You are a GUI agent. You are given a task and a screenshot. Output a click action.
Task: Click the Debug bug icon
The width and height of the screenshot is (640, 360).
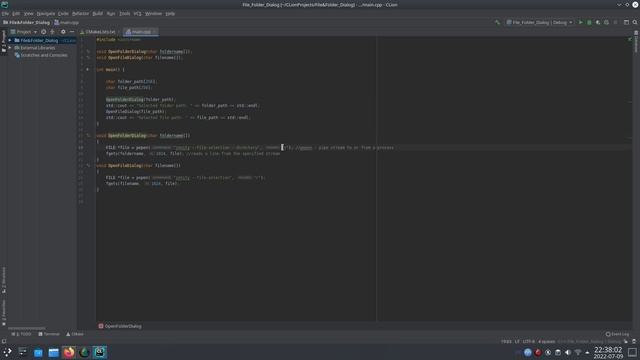click(x=589, y=22)
